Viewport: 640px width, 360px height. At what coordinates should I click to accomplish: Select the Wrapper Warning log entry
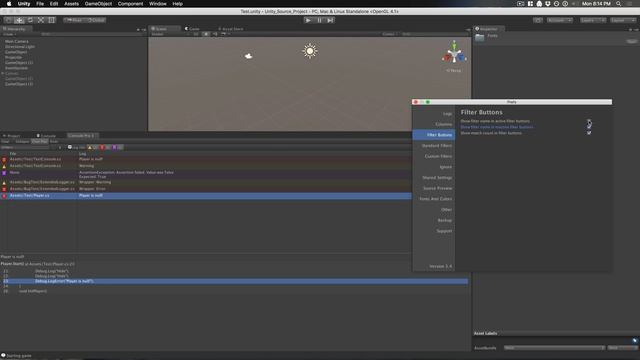(x=206, y=182)
